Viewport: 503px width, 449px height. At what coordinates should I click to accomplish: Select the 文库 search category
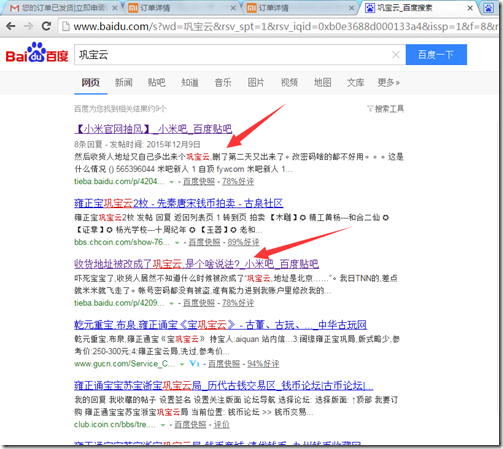(355, 82)
